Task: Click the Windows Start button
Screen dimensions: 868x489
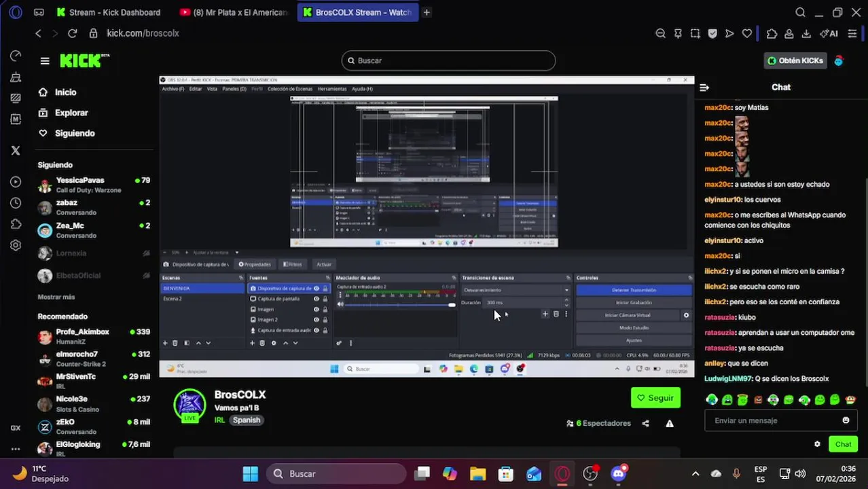Action: click(251, 473)
